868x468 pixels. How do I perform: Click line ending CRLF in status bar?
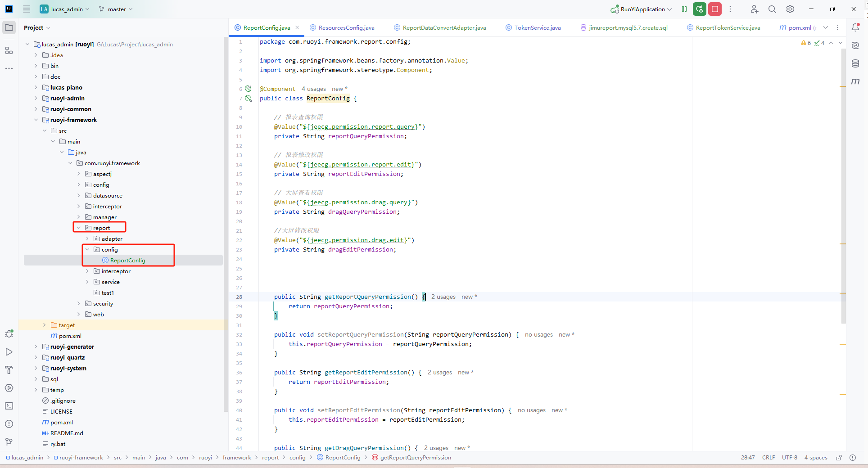click(769, 458)
